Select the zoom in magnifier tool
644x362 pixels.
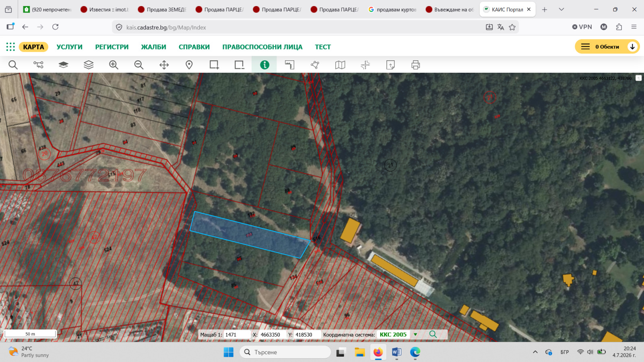114,65
